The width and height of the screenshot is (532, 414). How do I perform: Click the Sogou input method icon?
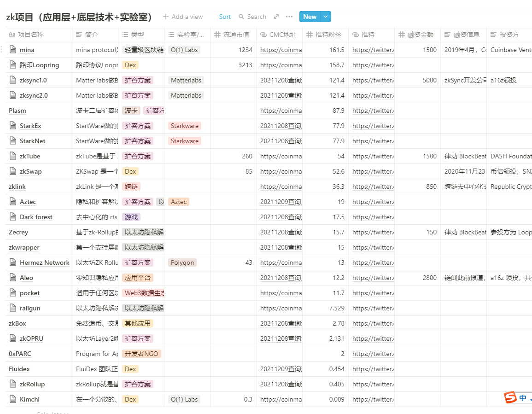click(510, 397)
